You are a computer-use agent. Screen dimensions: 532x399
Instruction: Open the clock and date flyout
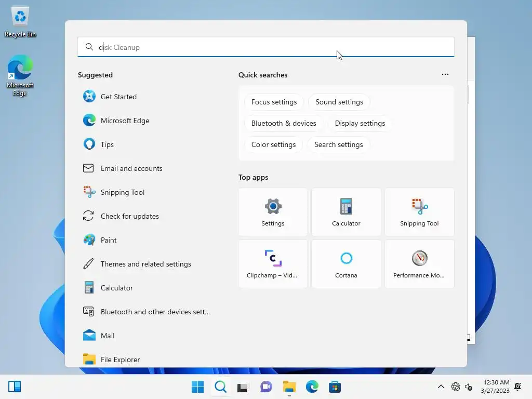[495, 387]
